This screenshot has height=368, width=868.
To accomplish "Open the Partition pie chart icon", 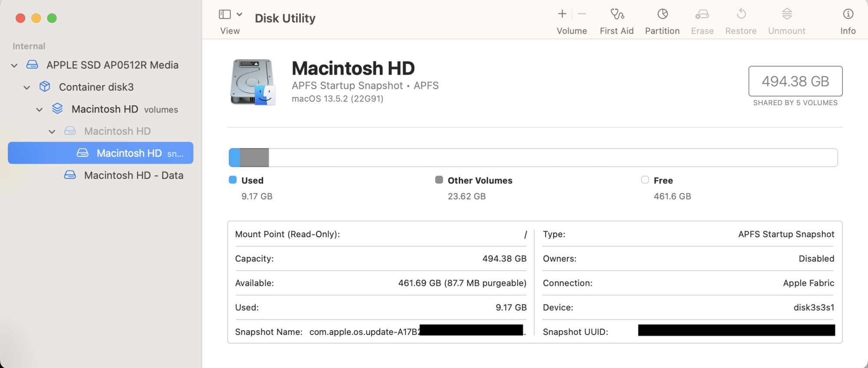I will tap(662, 14).
